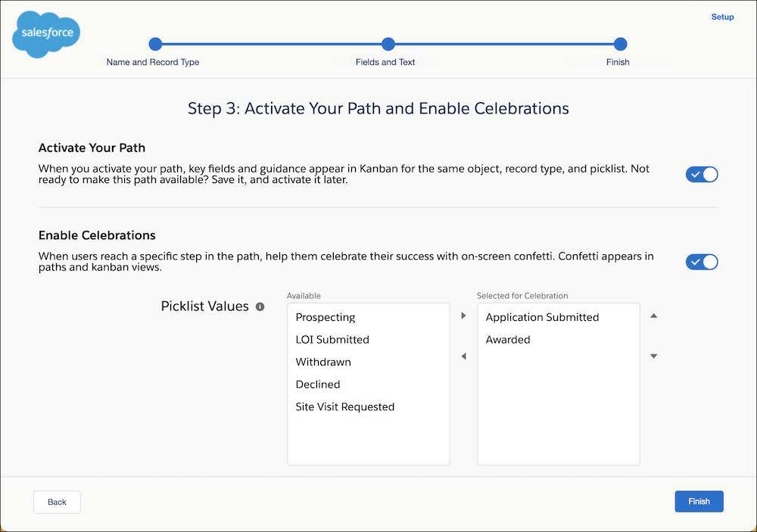The width and height of the screenshot is (757, 532).
Task: Select Declined in the Available list
Action: click(369, 384)
